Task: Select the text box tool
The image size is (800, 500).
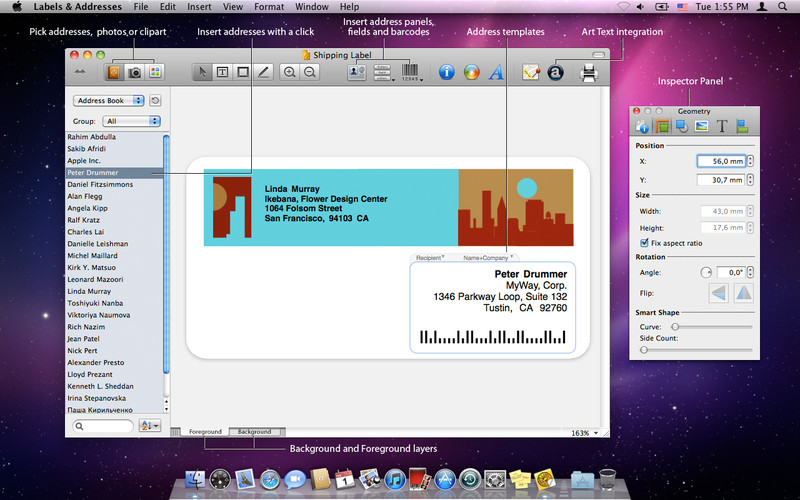Action: coord(222,72)
